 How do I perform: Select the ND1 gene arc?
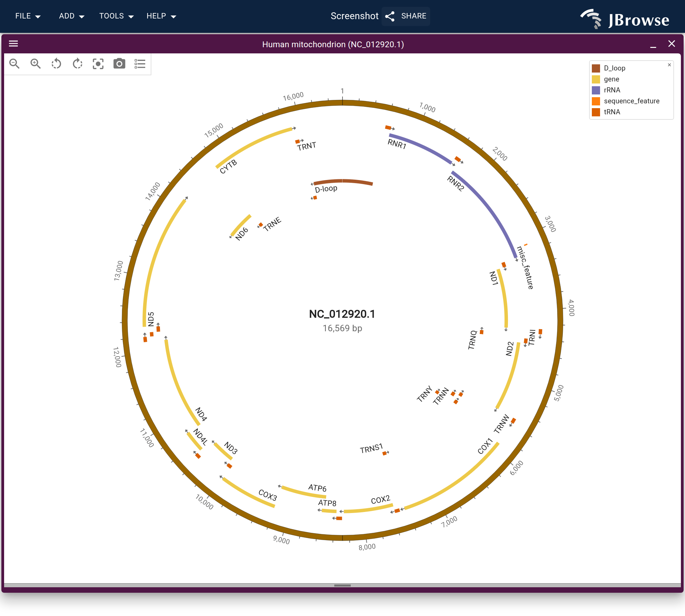pos(504,298)
